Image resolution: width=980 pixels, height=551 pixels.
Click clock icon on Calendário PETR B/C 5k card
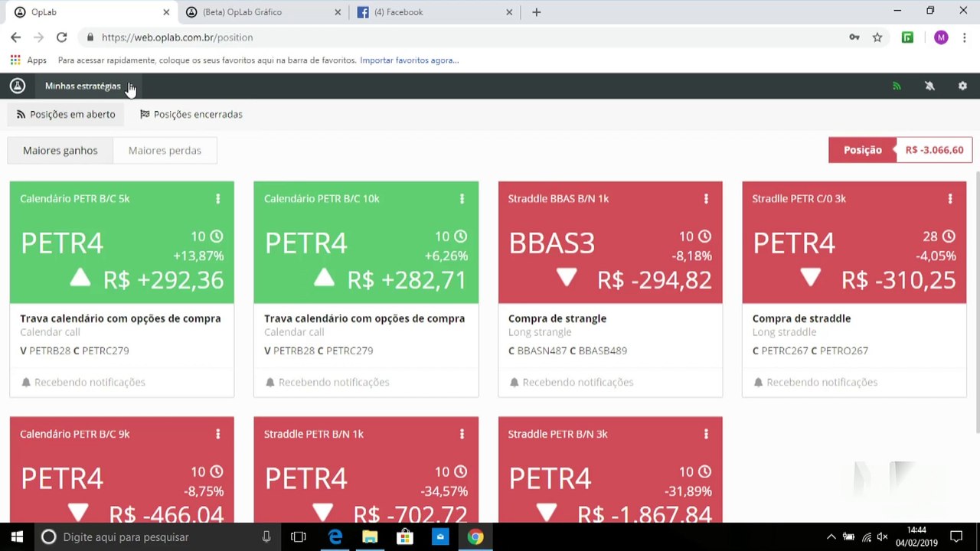tap(217, 236)
